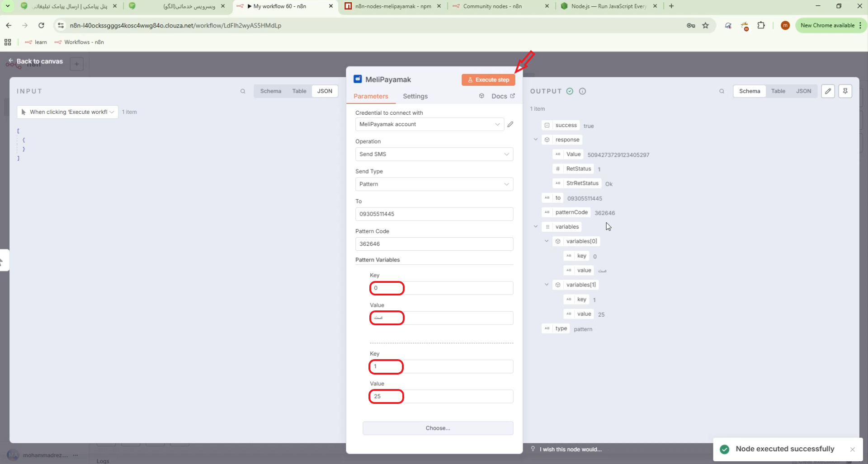Viewport: 868px width, 464px height.
Task: Open the Operation dropdown
Action: click(434, 154)
